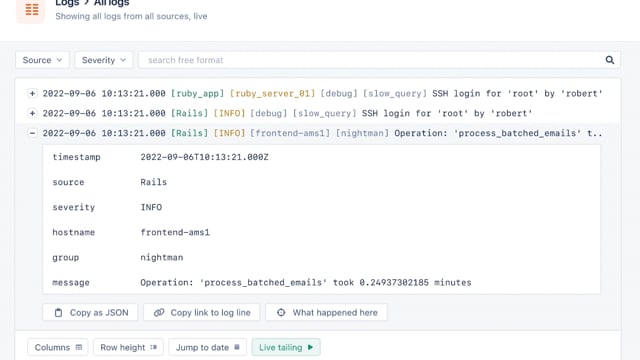This screenshot has width=640, height=360.
Task: Open the Columns options
Action: (x=58, y=347)
